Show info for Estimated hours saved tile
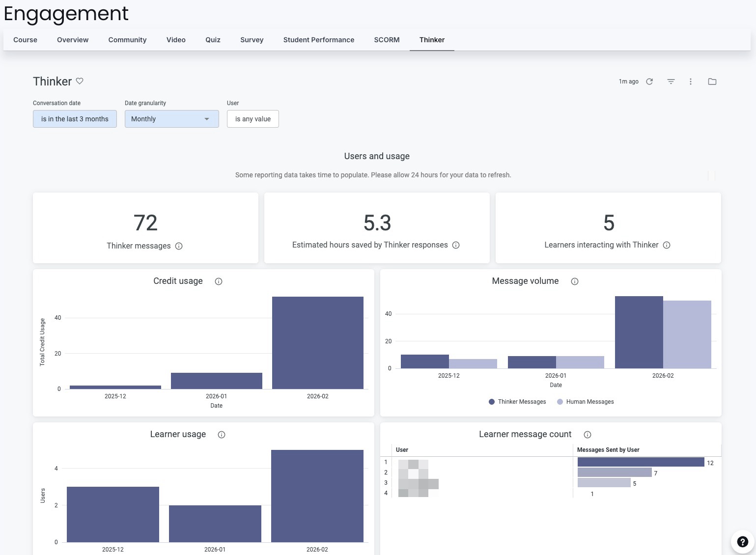 click(456, 245)
